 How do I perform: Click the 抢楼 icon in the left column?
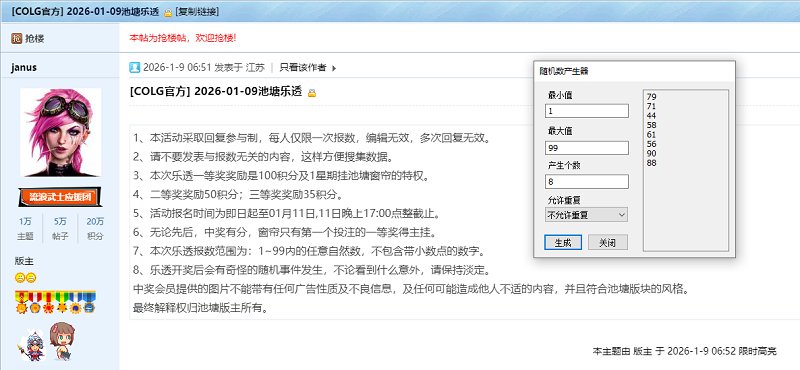point(17,38)
